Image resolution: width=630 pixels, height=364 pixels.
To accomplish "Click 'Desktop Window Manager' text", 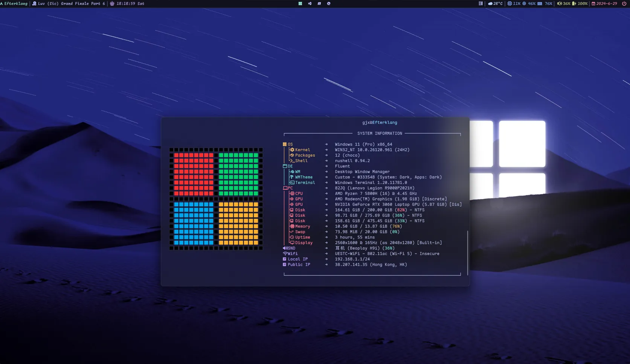I will click(x=362, y=172).
